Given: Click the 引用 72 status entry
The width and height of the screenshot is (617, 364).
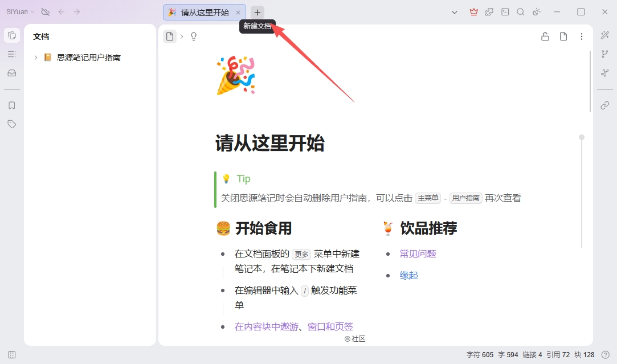Looking at the screenshot, I should [x=558, y=354].
